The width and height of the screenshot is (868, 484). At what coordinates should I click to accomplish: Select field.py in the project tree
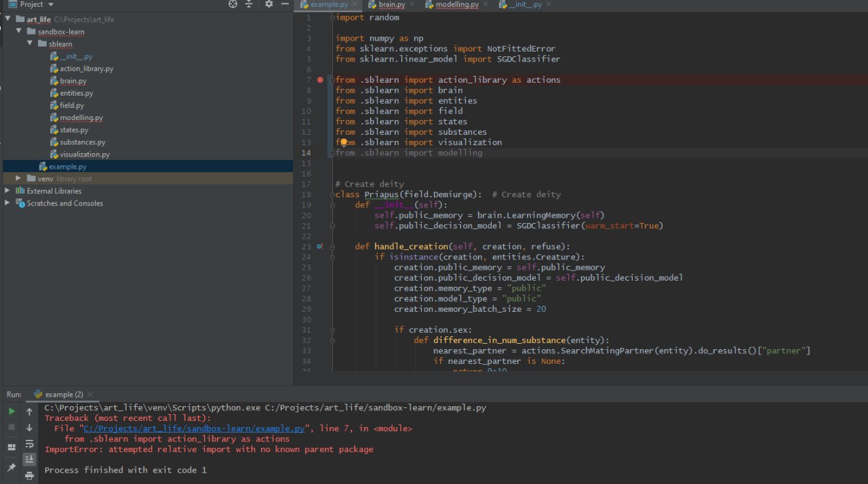click(67, 105)
